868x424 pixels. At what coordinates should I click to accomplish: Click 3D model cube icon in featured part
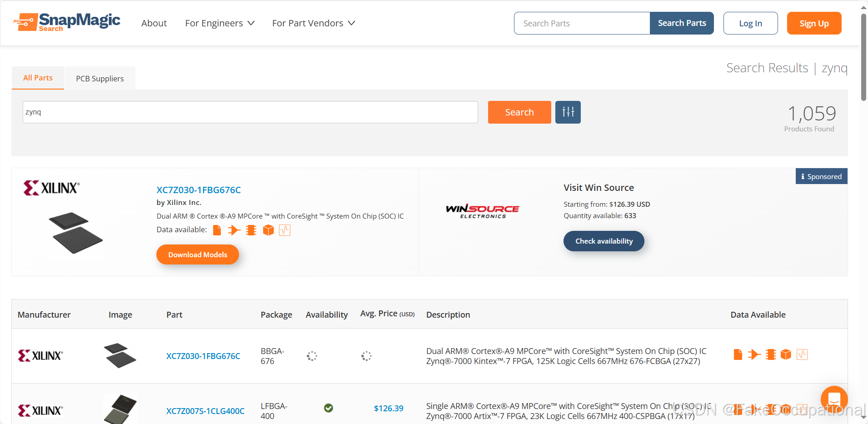click(x=269, y=230)
